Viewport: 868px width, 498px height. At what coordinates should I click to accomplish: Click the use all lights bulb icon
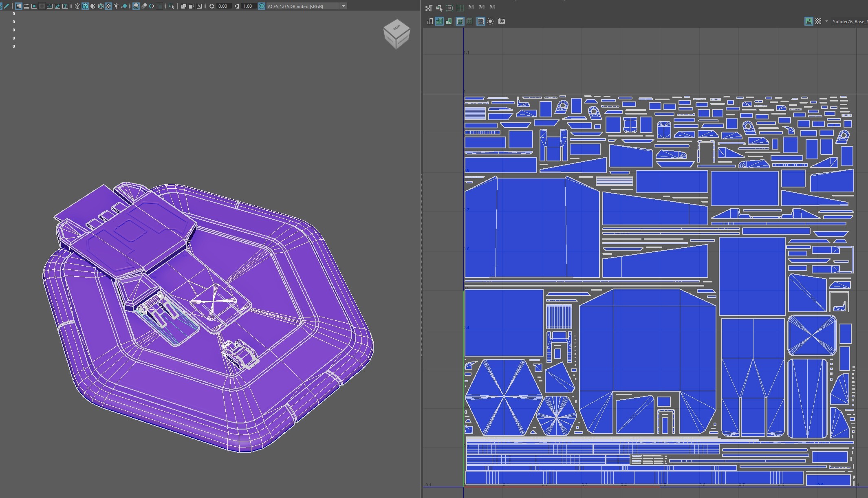(116, 6)
